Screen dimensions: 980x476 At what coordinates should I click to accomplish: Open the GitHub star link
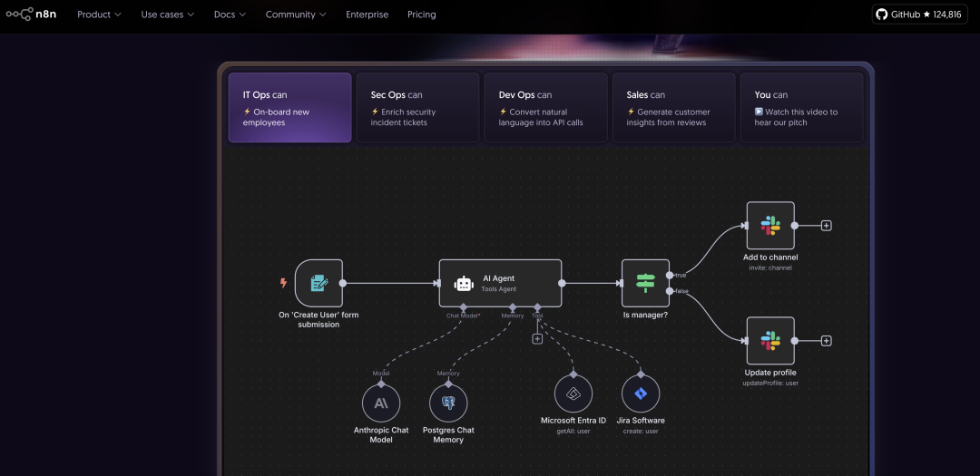[x=919, y=15]
